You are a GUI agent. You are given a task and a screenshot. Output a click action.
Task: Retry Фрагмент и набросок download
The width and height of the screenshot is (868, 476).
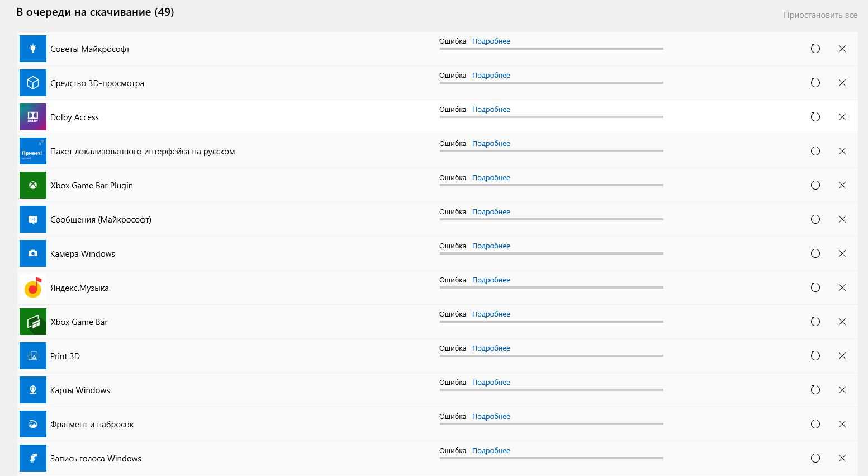click(815, 424)
